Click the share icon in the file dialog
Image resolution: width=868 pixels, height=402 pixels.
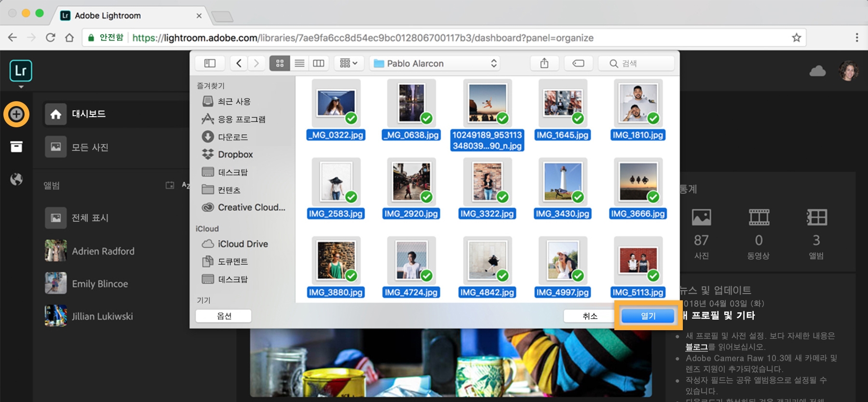pyautogui.click(x=544, y=63)
